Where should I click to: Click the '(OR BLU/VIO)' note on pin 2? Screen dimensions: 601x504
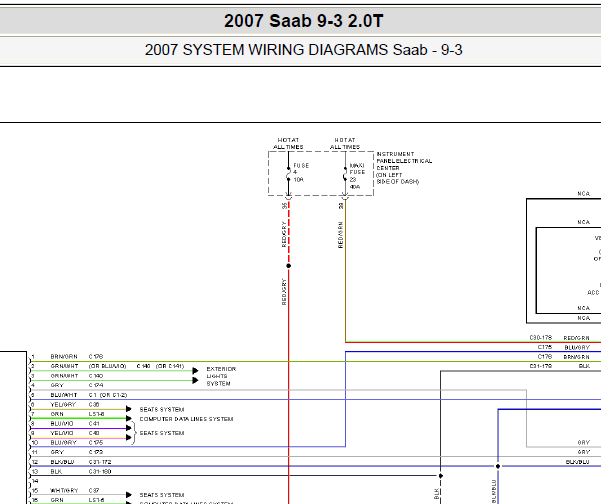coord(107,366)
